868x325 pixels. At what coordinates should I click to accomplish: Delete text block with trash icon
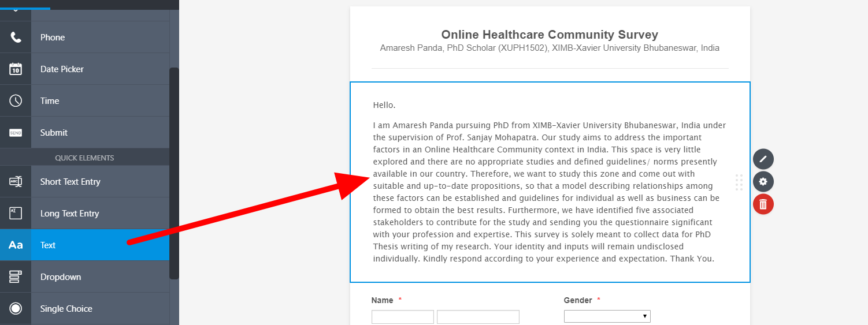pyautogui.click(x=763, y=204)
